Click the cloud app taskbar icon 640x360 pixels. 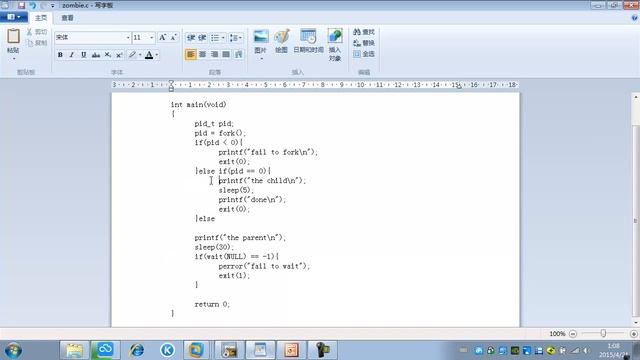[105, 350]
